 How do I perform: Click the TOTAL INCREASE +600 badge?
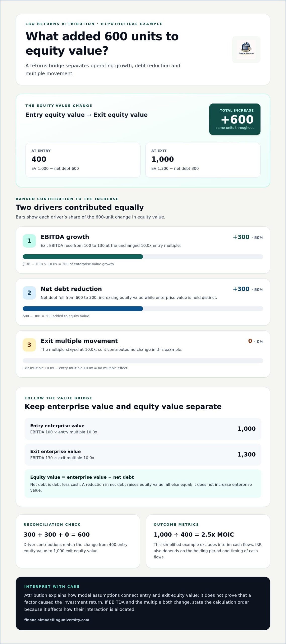(x=235, y=119)
